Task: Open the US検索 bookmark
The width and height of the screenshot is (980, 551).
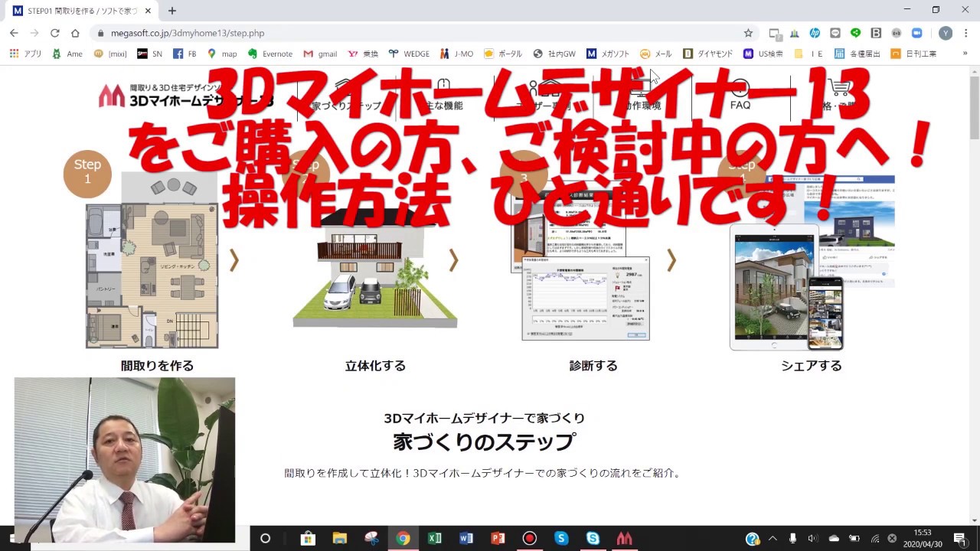Action: pyautogui.click(x=763, y=54)
